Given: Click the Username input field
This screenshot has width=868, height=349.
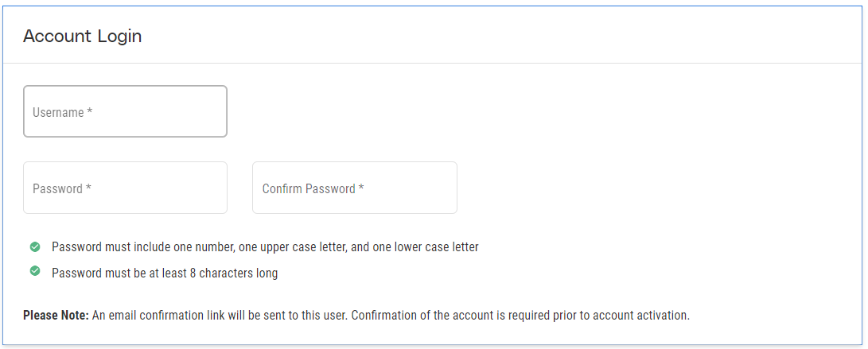Looking at the screenshot, I should click(125, 111).
